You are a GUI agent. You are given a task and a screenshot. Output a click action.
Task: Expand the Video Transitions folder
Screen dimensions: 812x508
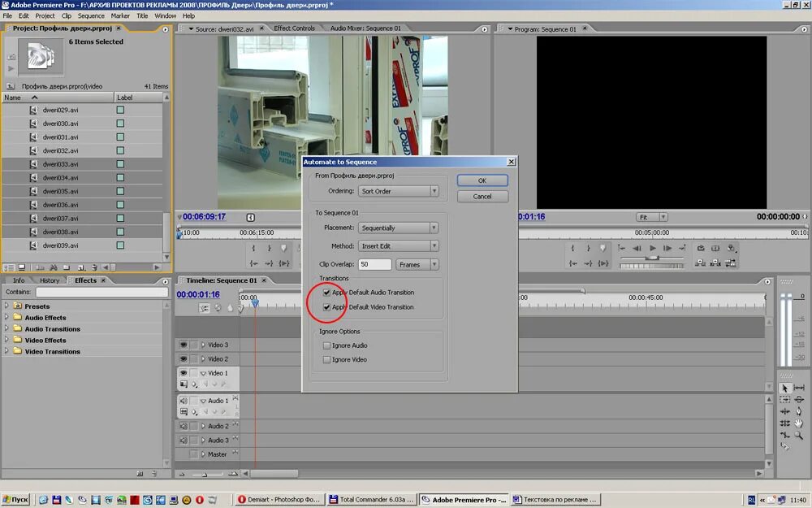[6, 351]
